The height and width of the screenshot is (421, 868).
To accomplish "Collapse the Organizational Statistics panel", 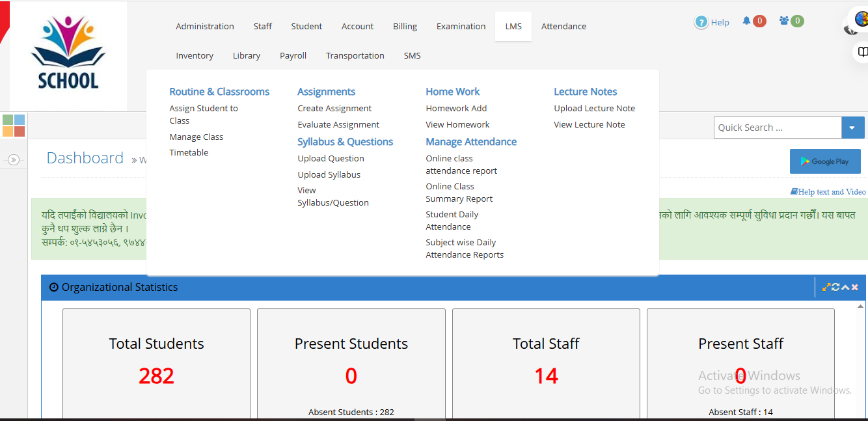I will pyautogui.click(x=845, y=286).
